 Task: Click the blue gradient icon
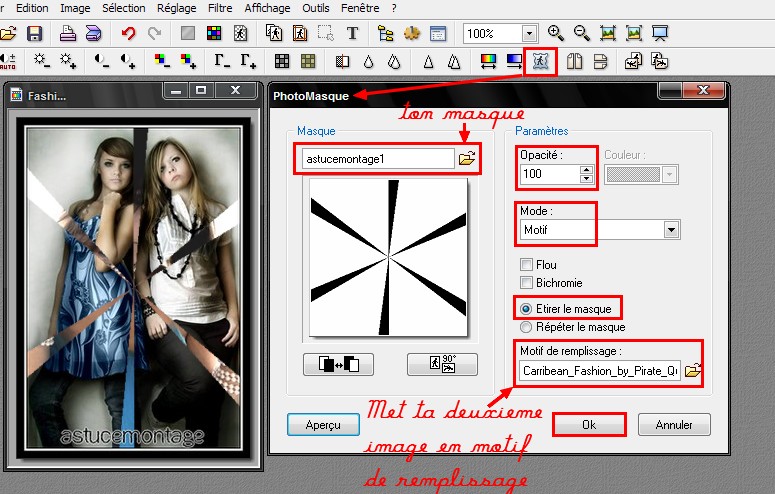point(514,61)
